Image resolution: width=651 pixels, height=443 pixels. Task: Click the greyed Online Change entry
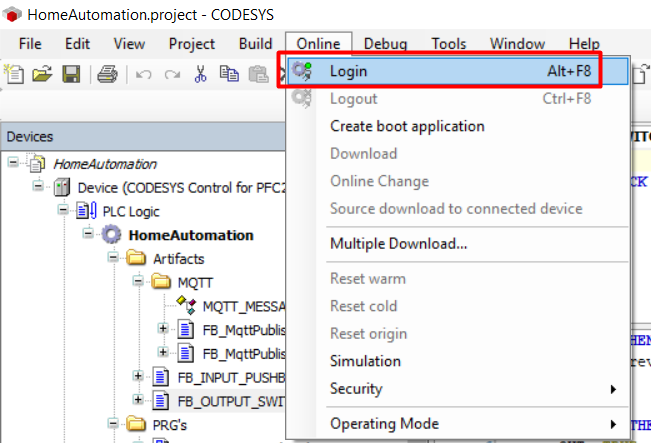pyautogui.click(x=458, y=181)
